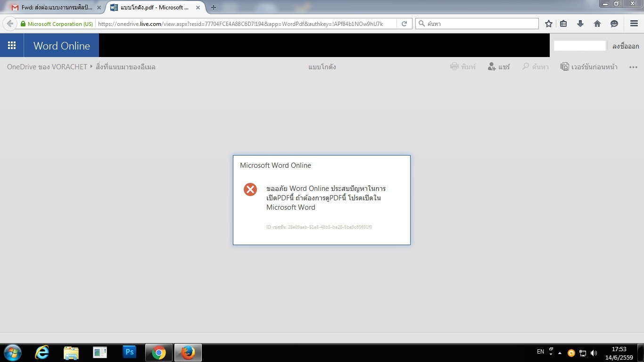Open Windows Explorer folder on taskbar

71,353
